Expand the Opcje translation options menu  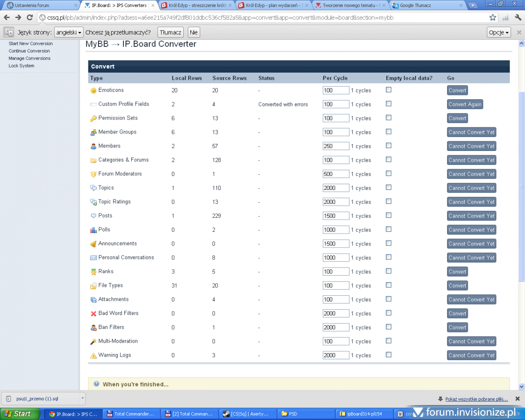coord(499,32)
